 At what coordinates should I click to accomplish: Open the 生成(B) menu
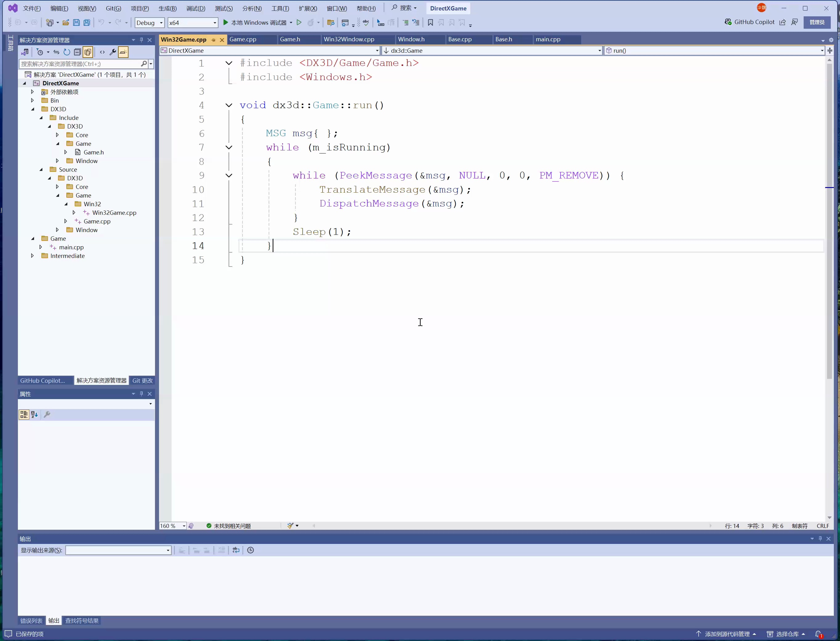point(167,8)
